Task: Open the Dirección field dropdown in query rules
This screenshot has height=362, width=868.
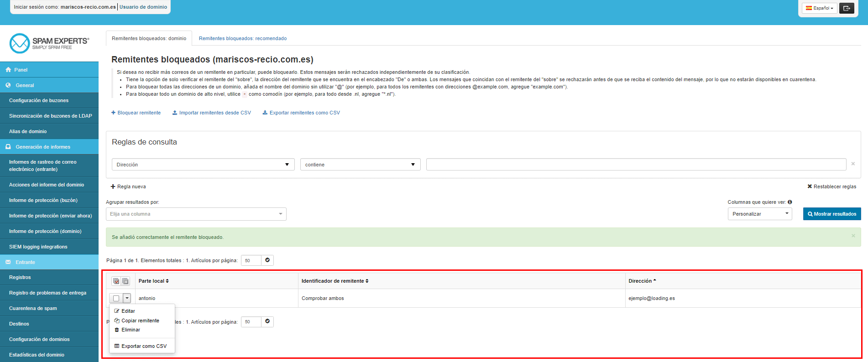Action: (x=203, y=165)
